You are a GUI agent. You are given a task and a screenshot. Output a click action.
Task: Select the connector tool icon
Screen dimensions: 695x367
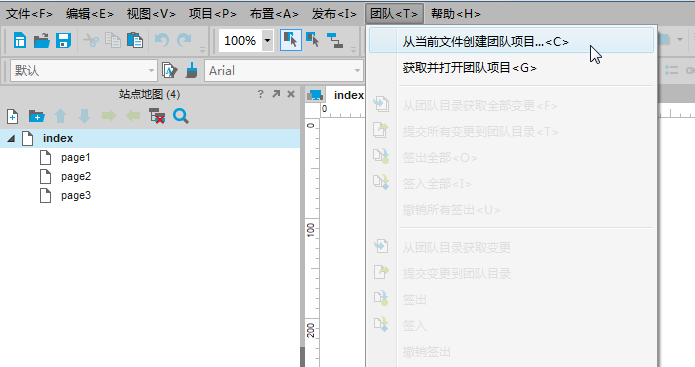(335, 41)
